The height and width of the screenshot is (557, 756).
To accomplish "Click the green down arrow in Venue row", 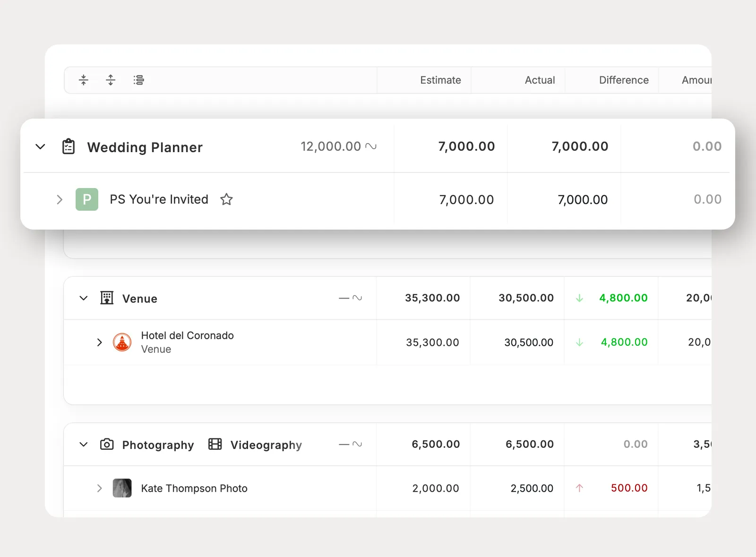I will [579, 298].
